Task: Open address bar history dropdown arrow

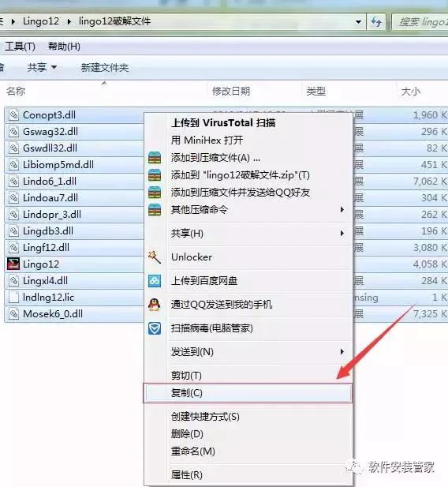Action: coord(358,22)
